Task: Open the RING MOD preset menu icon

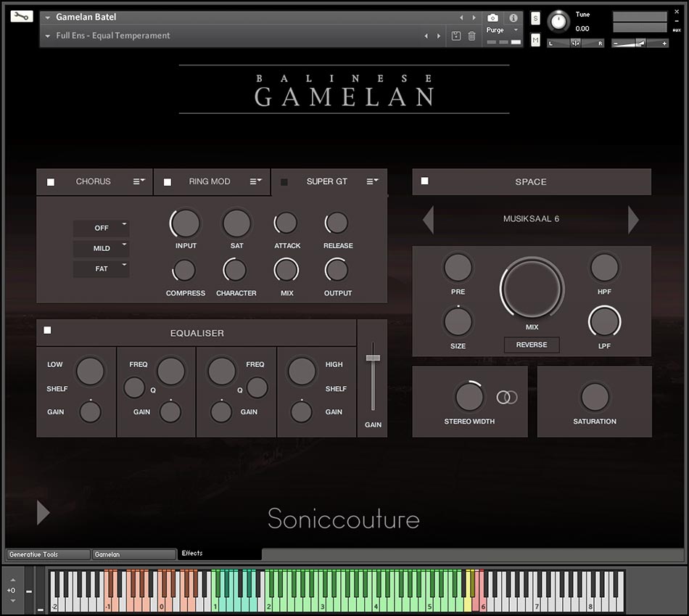Action: click(256, 181)
